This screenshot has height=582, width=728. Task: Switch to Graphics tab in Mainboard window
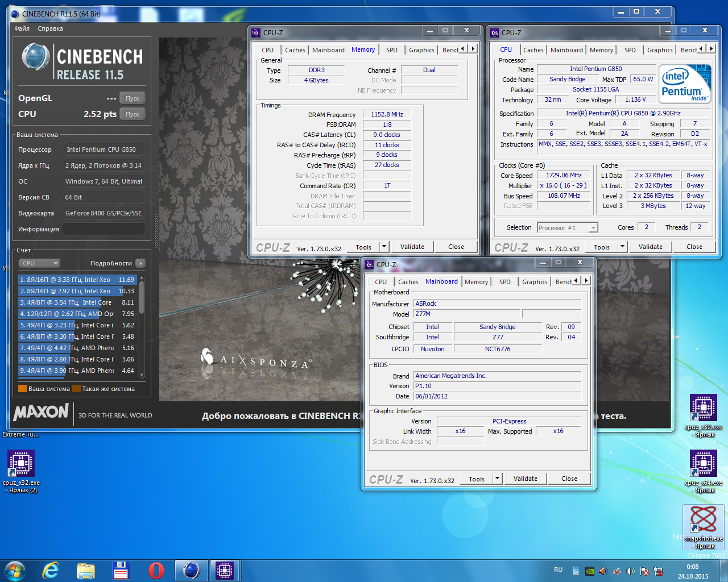pos(535,282)
